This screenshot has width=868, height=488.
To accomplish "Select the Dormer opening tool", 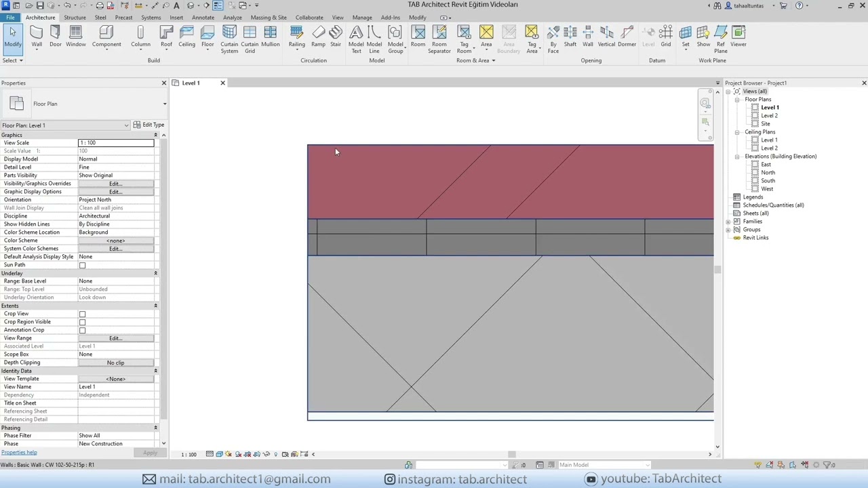I will (627, 37).
